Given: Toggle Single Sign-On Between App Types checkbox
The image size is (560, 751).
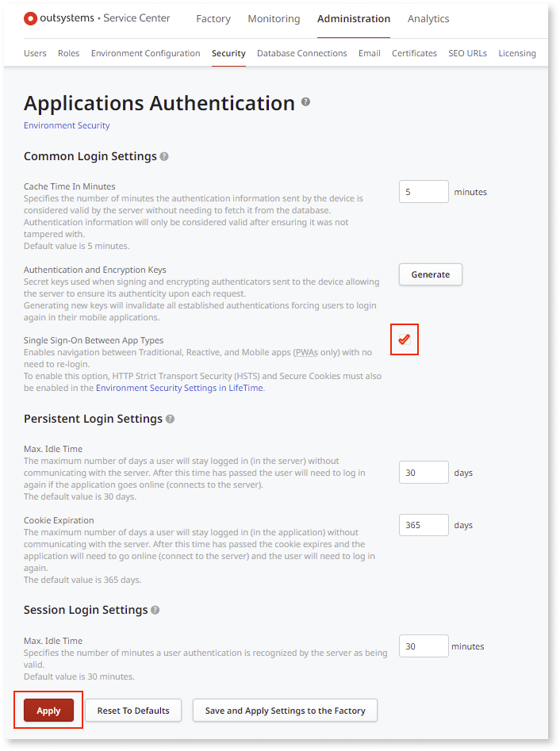Looking at the screenshot, I should tap(405, 339).
